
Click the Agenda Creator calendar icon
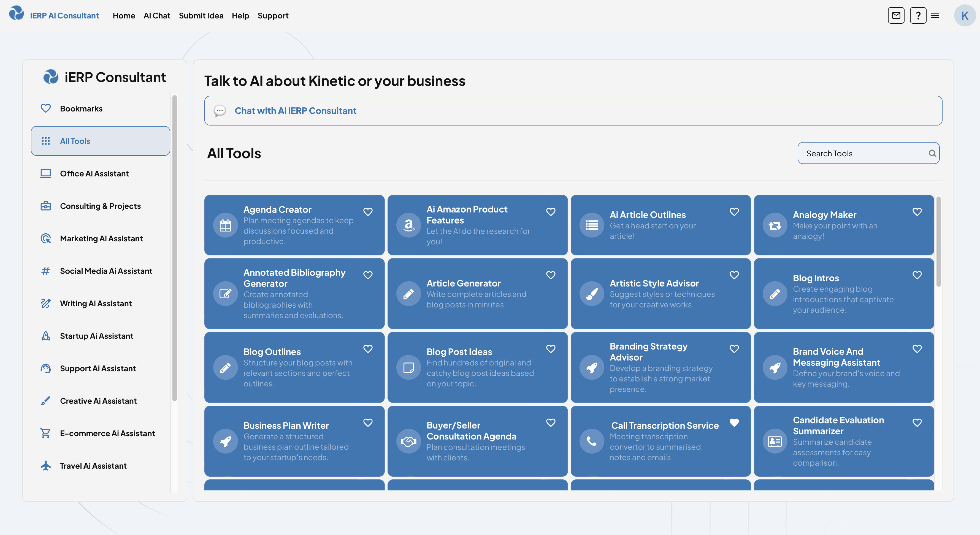[x=225, y=225]
